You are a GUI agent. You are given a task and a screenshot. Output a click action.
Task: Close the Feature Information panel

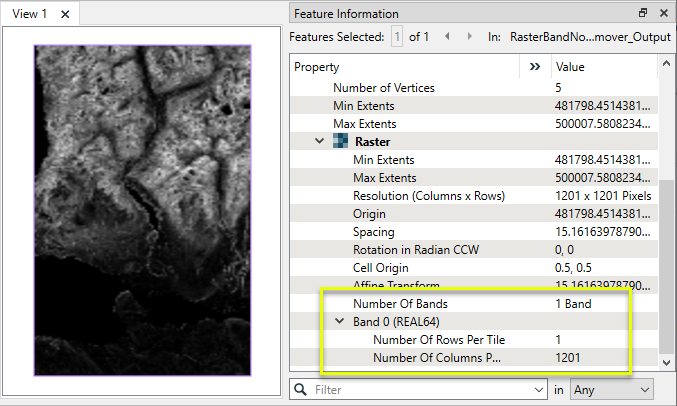click(663, 13)
